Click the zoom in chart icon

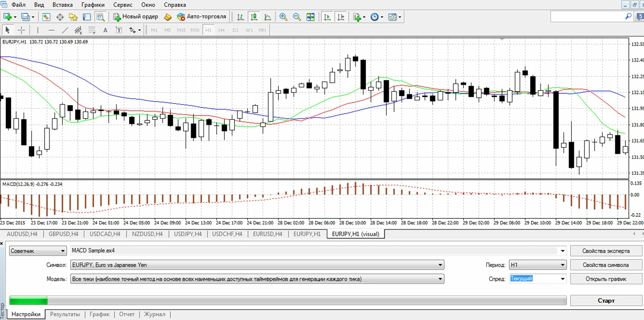tap(283, 17)
